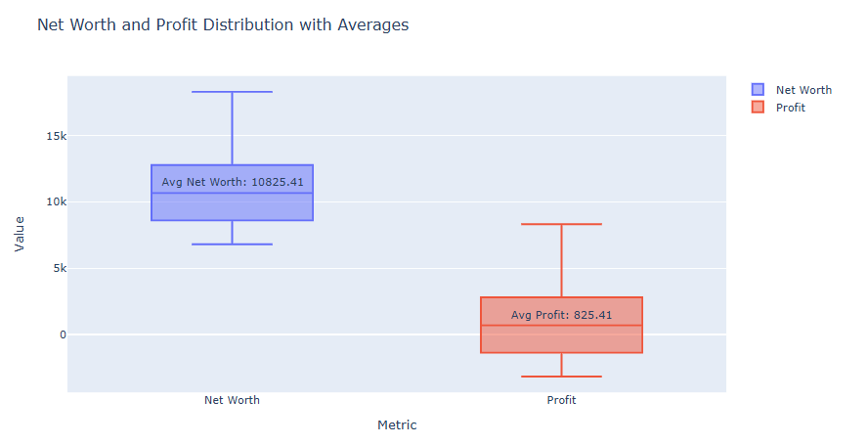The image size is (868, 445).
Task: Click the 'Value' y-axis title
Action: click(20, 235)
